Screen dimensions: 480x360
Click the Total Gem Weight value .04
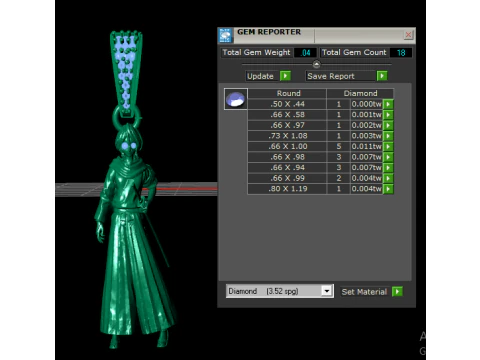point(305,53)
